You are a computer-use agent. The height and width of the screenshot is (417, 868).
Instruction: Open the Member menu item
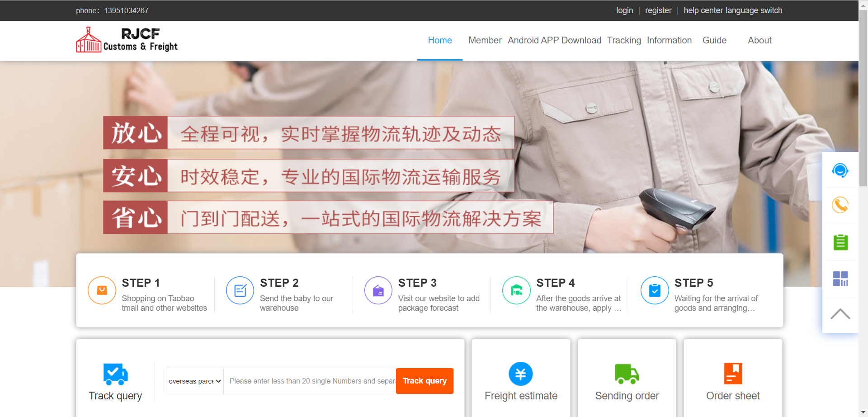[485, 40]
